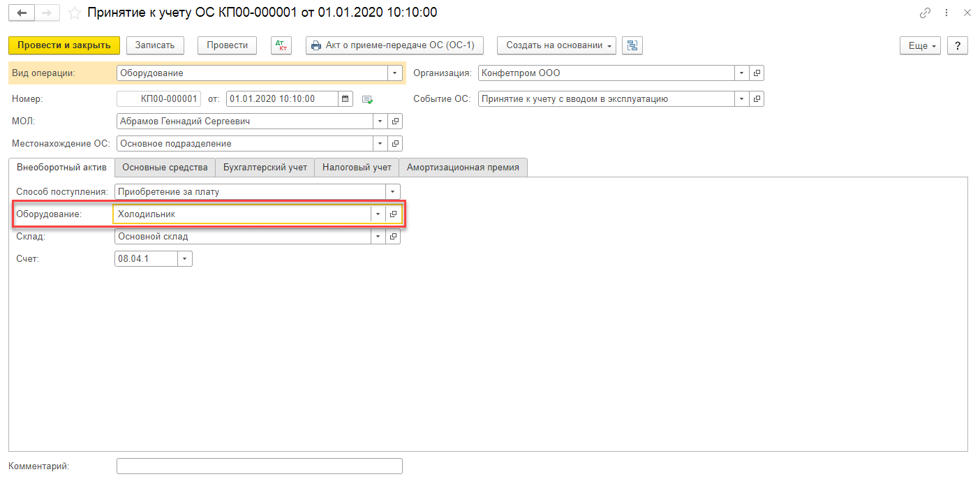Switch to the Налоговый учет tab
Screen dimensions: 980x479
pos(357,168)
